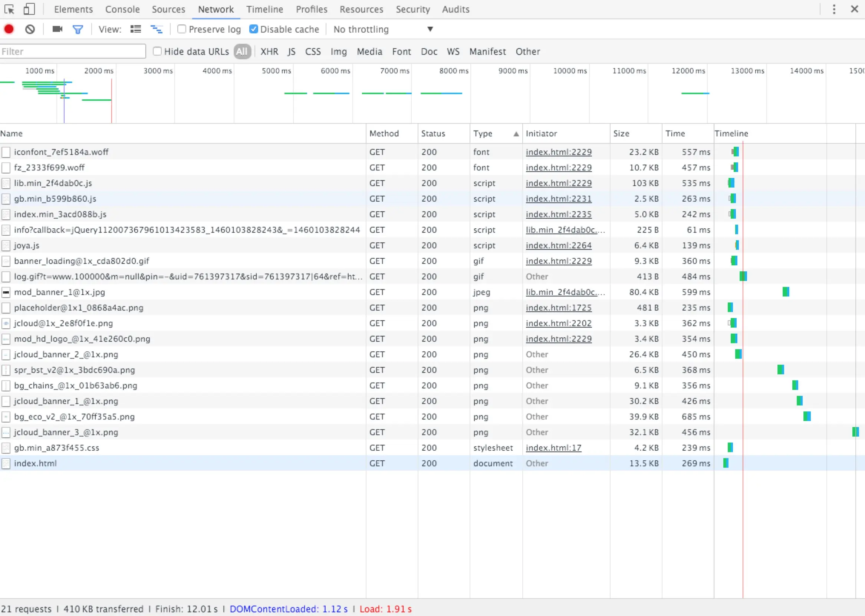Switch to the large request rows view icon

(135, 29)
